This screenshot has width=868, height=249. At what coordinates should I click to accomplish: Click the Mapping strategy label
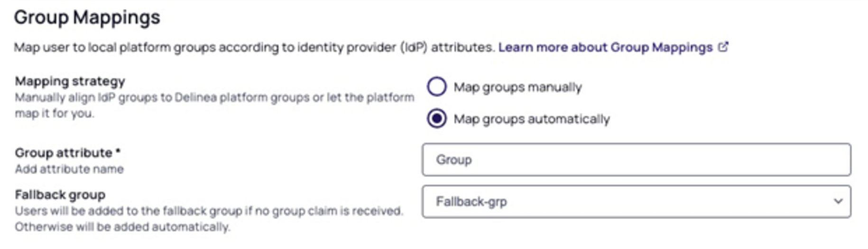(70, 81)
